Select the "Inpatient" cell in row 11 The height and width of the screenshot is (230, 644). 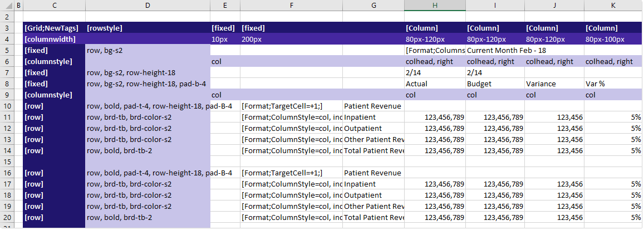pos(373,117)
